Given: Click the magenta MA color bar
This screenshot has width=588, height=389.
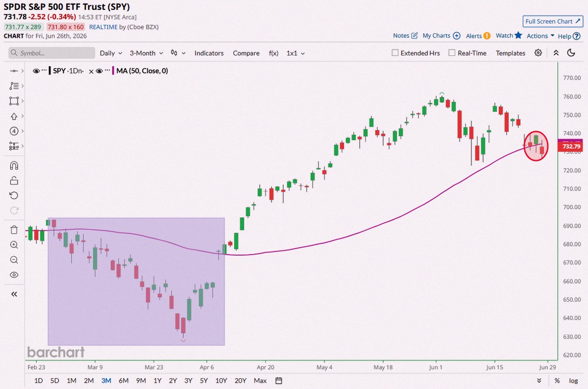Looking at the screenshot, I should (x=113, y=71).
